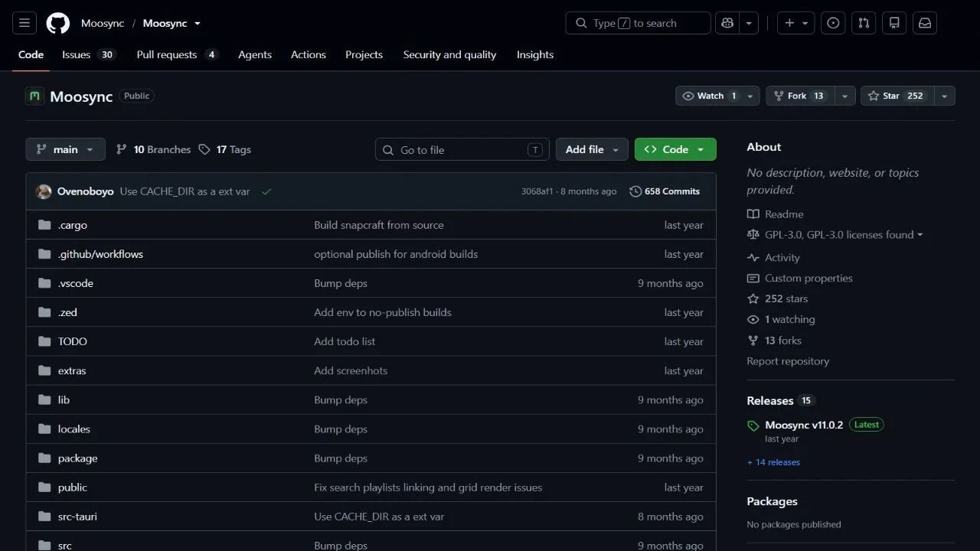Click Ovenoboyo's avatar in the commit row
Image resolution: width=980 pixels, height=551 pixels.
tap(44, 191)
